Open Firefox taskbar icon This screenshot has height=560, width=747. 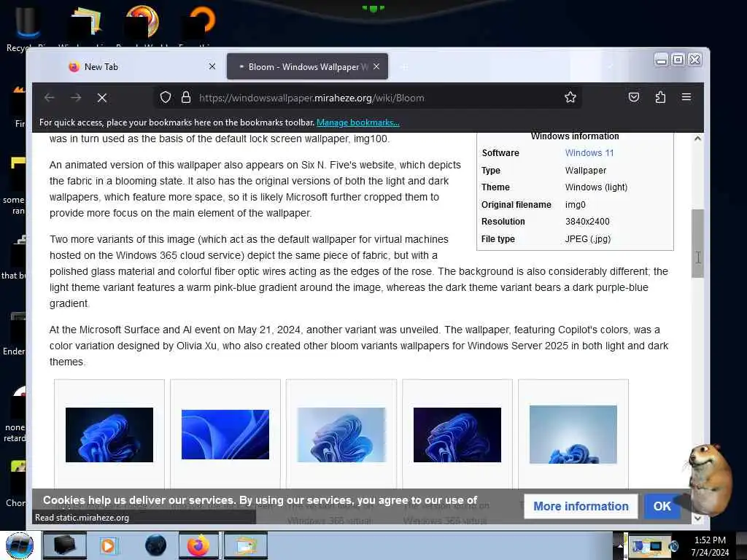click(198, 545)
